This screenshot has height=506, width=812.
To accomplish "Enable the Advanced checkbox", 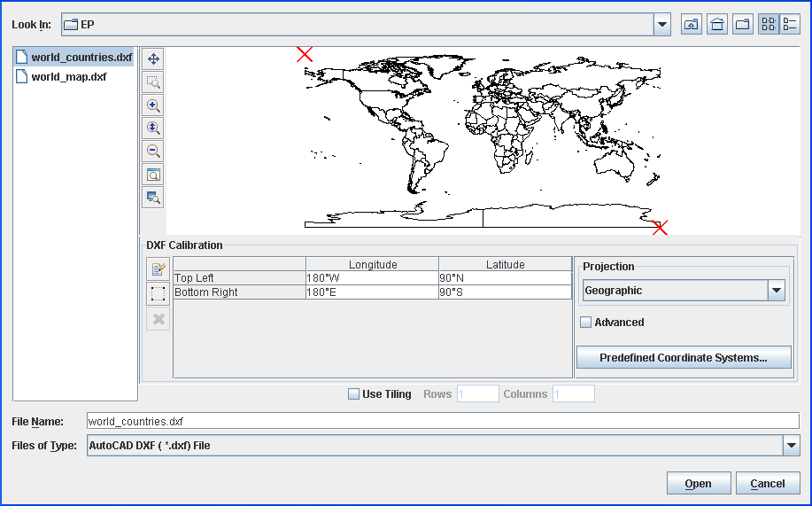I will click(585, 323).
